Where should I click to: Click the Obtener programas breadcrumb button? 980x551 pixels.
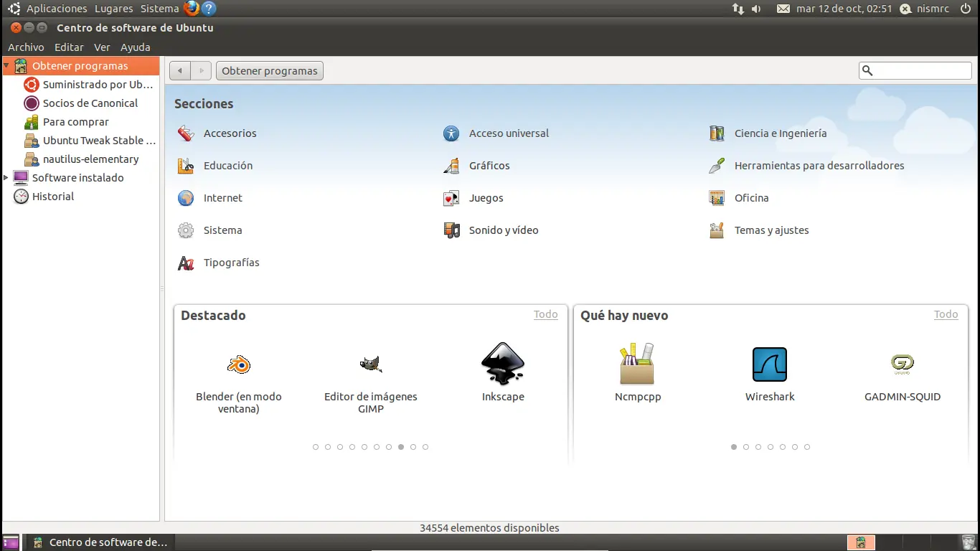[270, 71]
